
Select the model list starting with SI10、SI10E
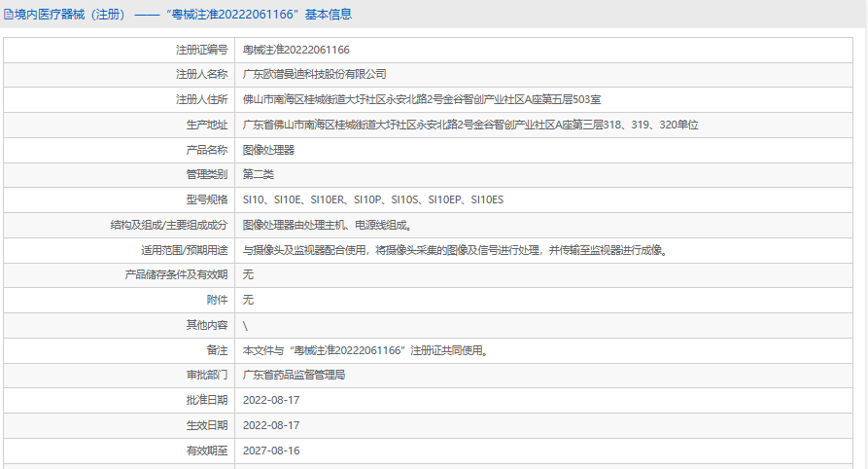(373, 199)
